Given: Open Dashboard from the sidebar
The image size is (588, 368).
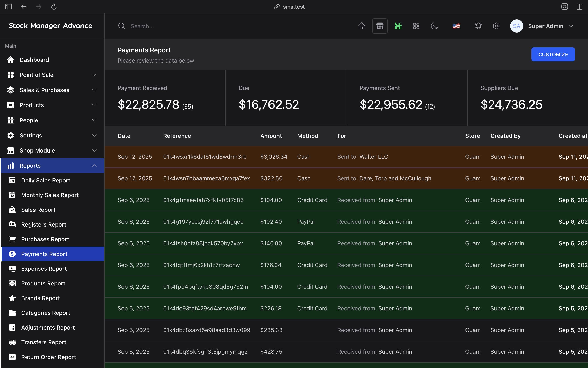Looking at the screenshot, I should coord(52,60).
